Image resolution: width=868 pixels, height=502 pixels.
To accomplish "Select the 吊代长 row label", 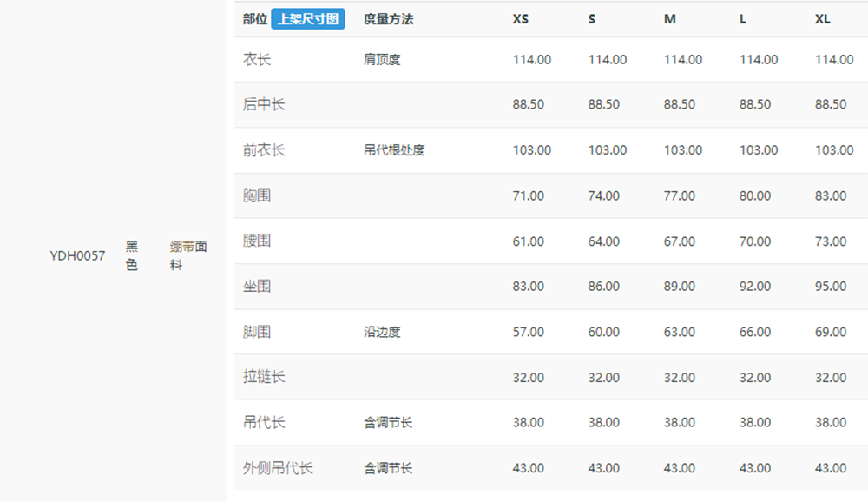I will [264, 423].
